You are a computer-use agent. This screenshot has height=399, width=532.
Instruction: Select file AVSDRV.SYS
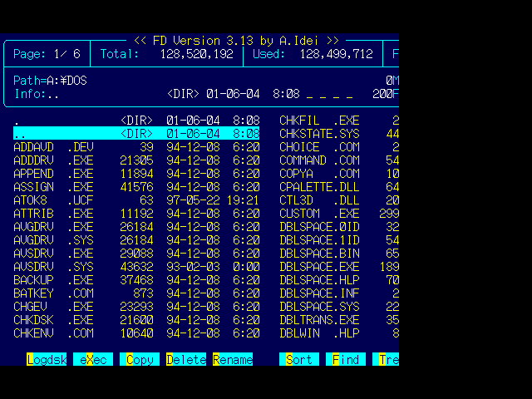(136, 266)
